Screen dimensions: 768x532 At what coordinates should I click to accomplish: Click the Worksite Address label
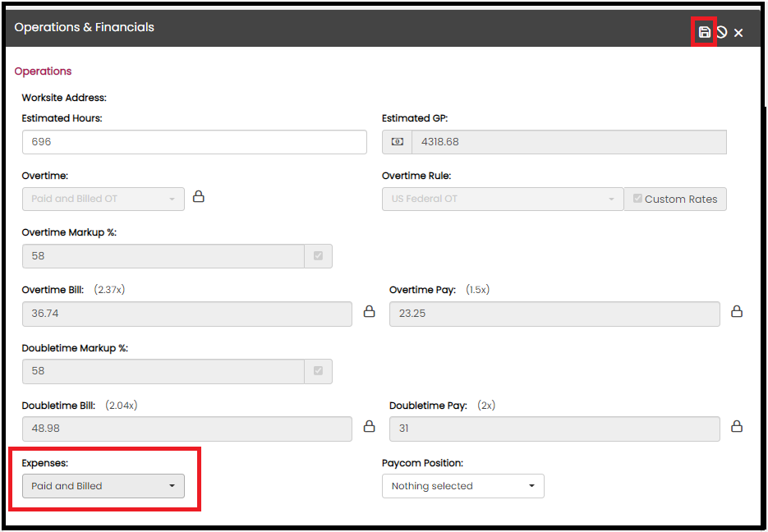click(x=64, y=98)
